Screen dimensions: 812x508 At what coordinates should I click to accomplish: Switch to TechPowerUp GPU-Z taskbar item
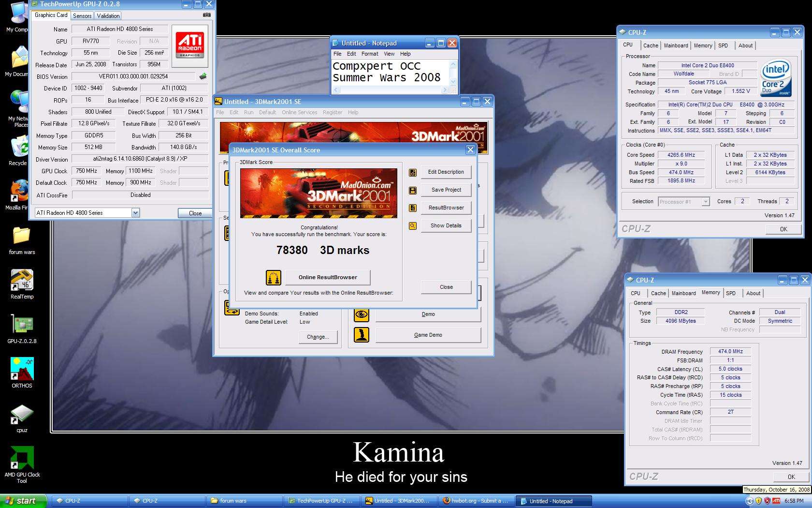[x=321, y=501]
